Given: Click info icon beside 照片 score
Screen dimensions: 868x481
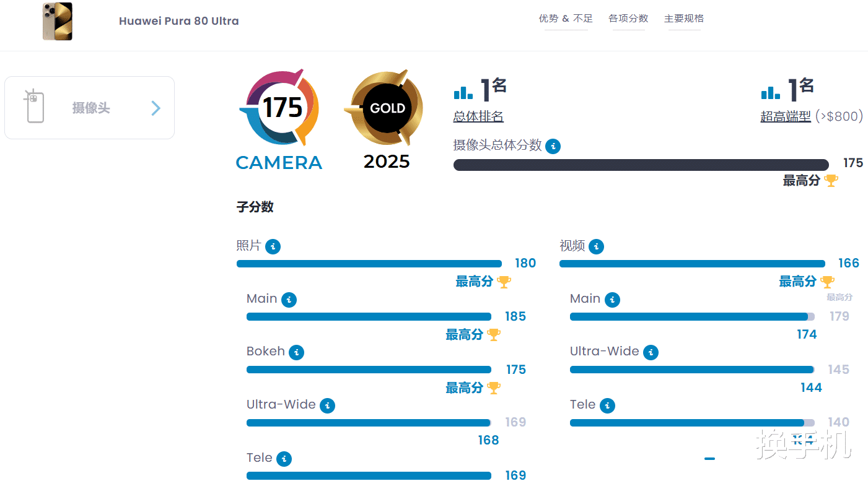Looking at the screenshot, I should click(x=273, y=247).
